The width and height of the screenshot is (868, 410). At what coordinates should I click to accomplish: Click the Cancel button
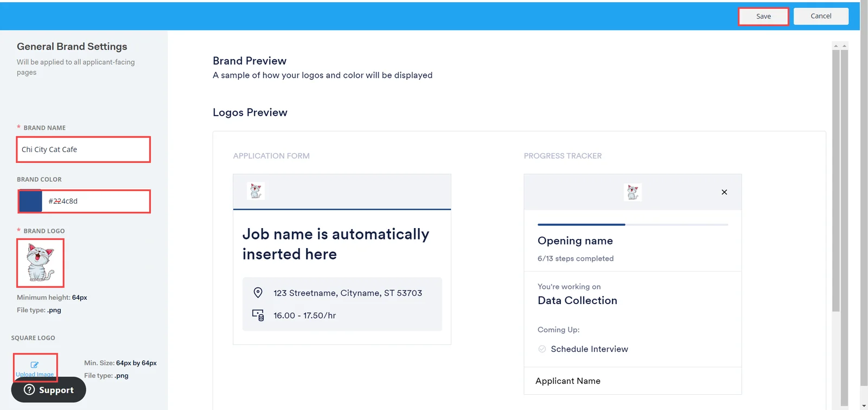pyautogui.click(x=821, y=16)
